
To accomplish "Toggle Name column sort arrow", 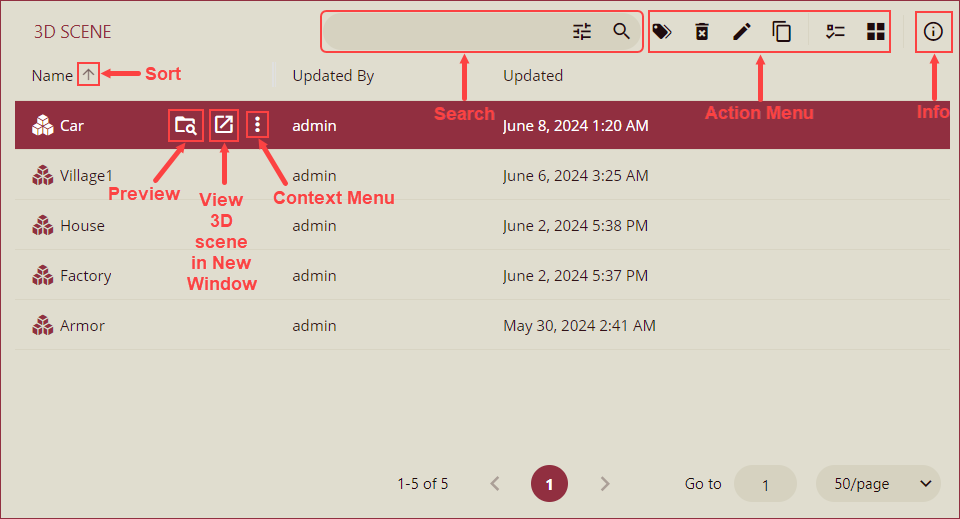I will [x=89, y=74].
